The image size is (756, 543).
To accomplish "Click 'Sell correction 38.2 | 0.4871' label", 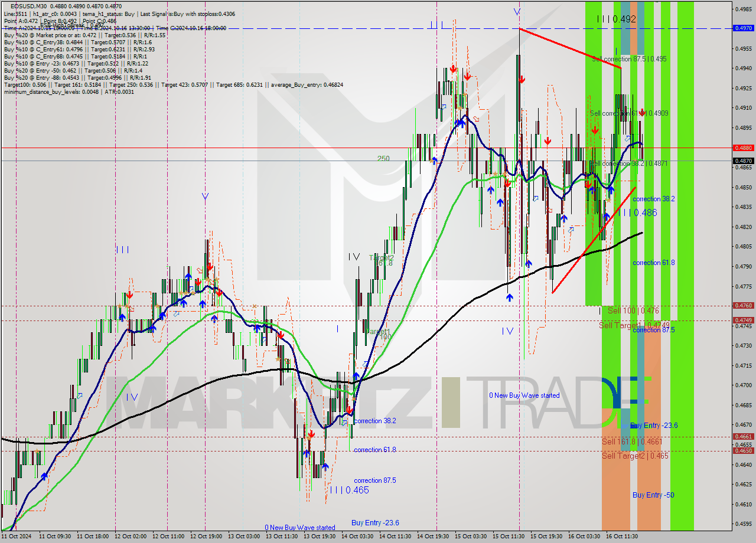I will pyautogui.click(x=630, y=163).
